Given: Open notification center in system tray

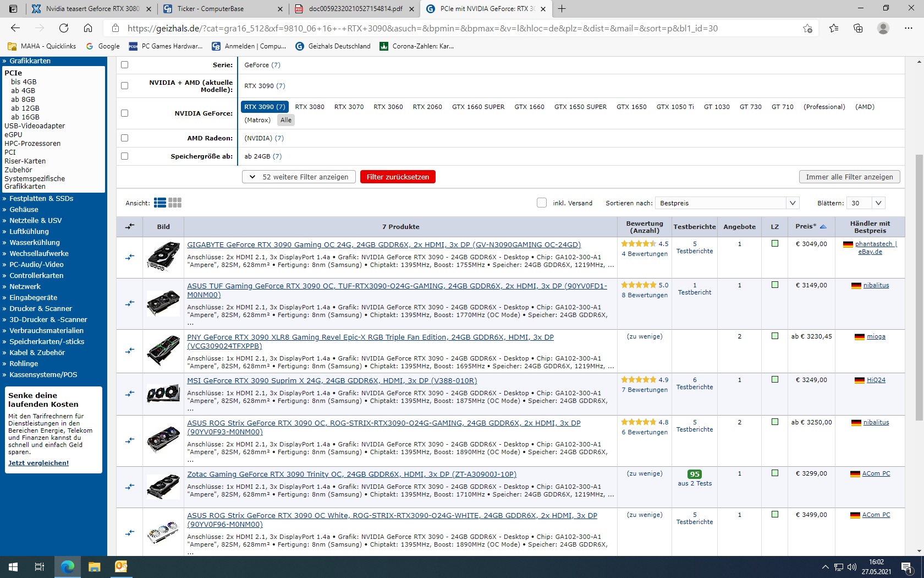Looking at the screenshot, I should point(908,567).
